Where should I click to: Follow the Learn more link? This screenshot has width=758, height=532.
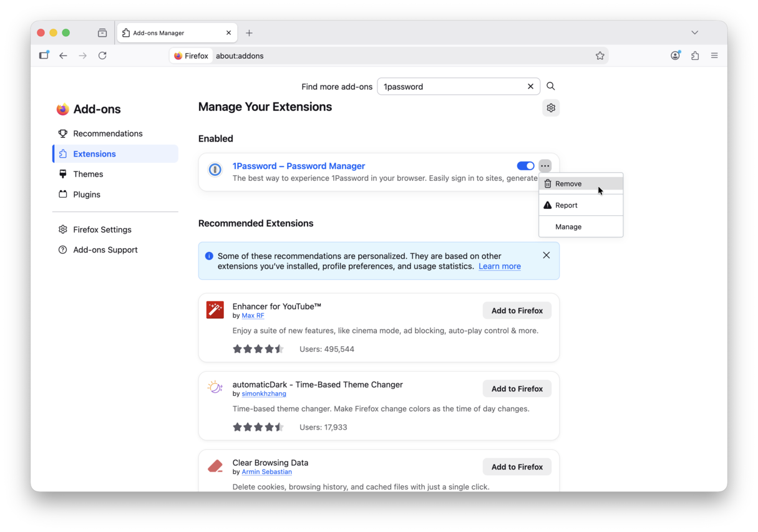500,266
